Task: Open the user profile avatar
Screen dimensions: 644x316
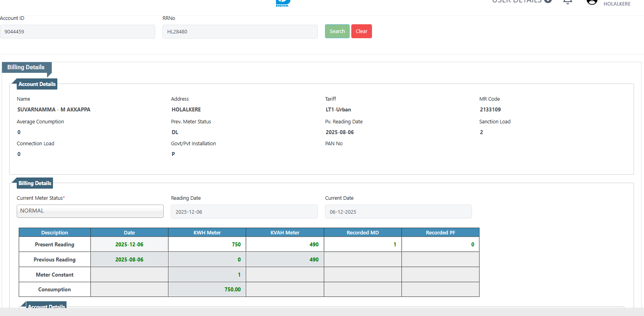Action: pos(592,2)
